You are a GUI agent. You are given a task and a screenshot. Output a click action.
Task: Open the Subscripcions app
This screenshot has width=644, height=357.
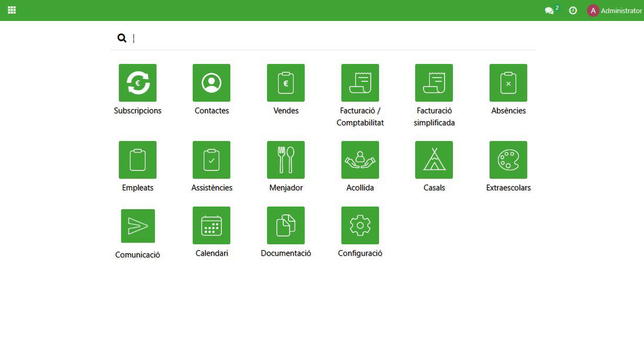point(138,83)
